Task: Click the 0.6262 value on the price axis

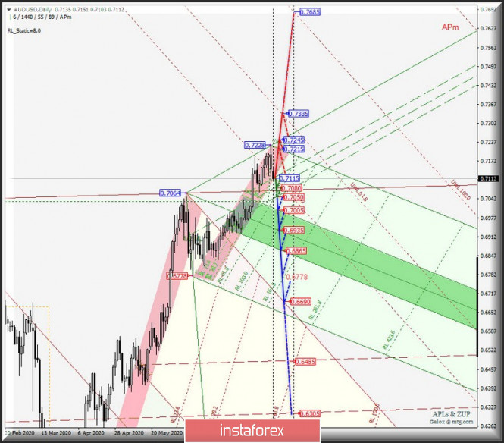Action: point(489,426)
